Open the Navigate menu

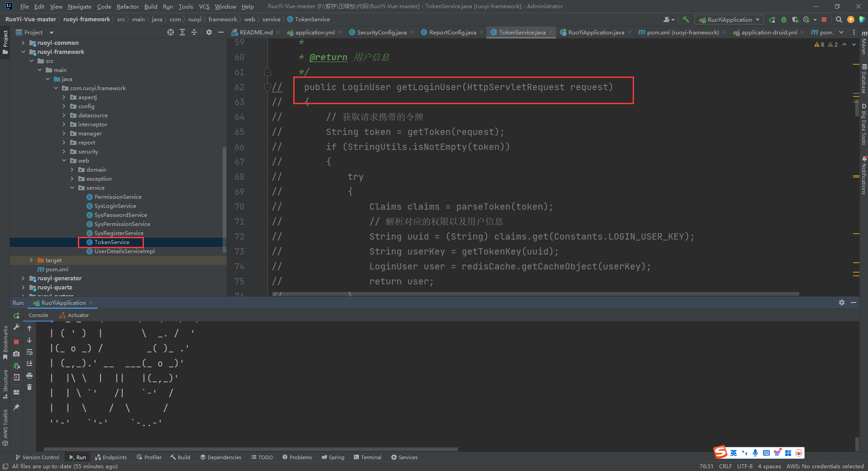(x=79, y=6)
